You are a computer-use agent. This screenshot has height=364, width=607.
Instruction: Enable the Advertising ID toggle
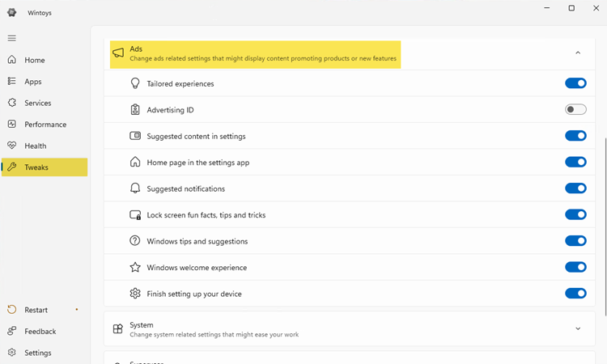(x=575, y=110)
